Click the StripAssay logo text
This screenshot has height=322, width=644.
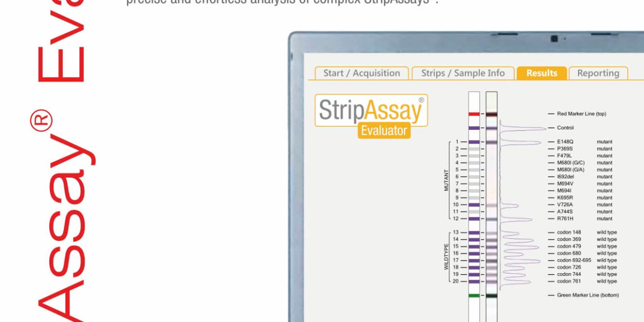[370, 109]
